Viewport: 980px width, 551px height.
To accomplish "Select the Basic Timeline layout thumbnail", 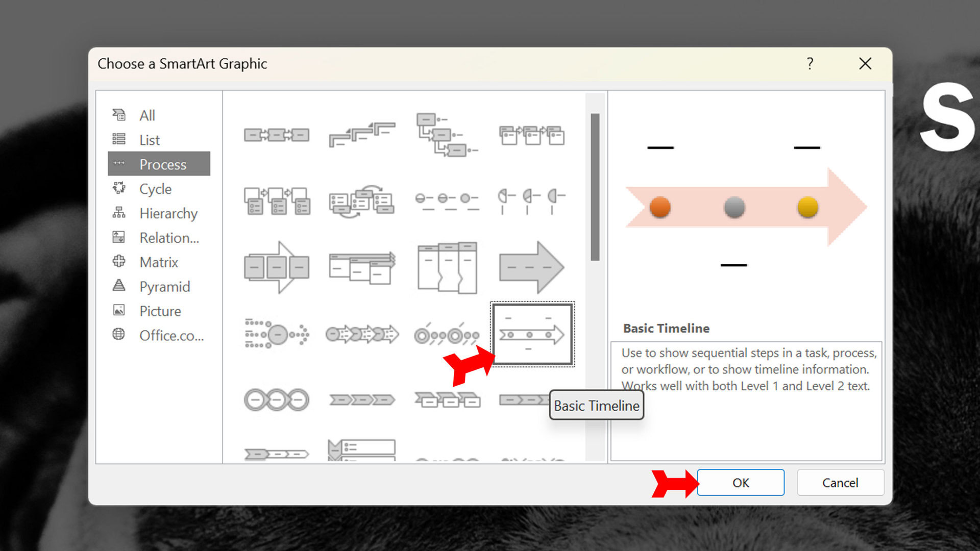I will [x=532, y=334].
